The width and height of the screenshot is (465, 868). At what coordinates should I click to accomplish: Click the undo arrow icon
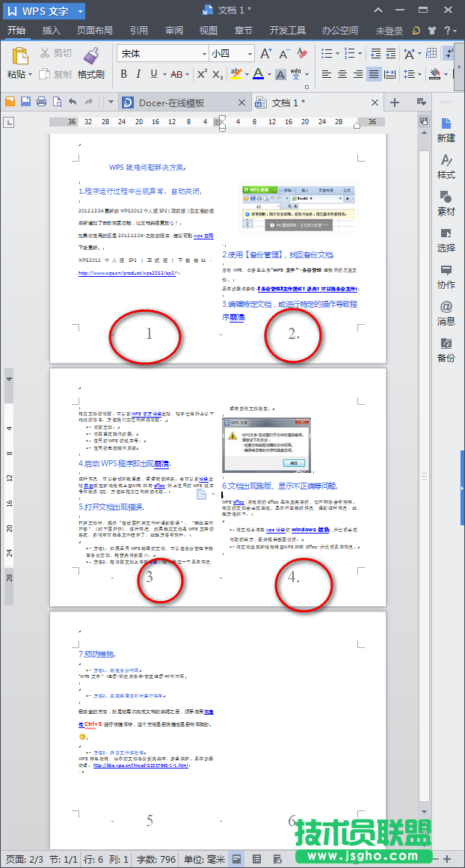(73, 101)
